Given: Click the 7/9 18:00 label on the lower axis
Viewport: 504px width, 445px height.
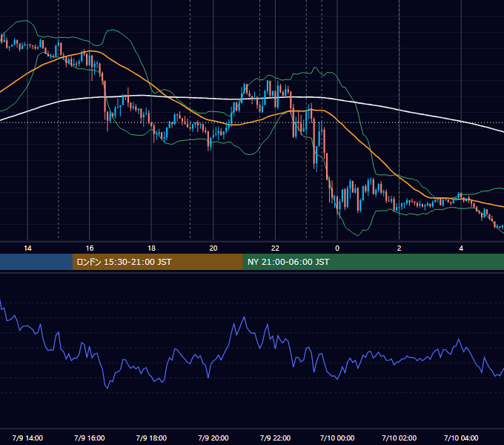Looking at the screenshot, I should coord(151,438).
